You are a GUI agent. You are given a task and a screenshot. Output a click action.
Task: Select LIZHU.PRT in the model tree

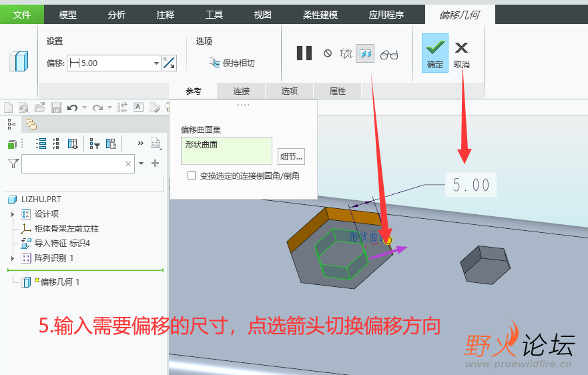[41, 200]
